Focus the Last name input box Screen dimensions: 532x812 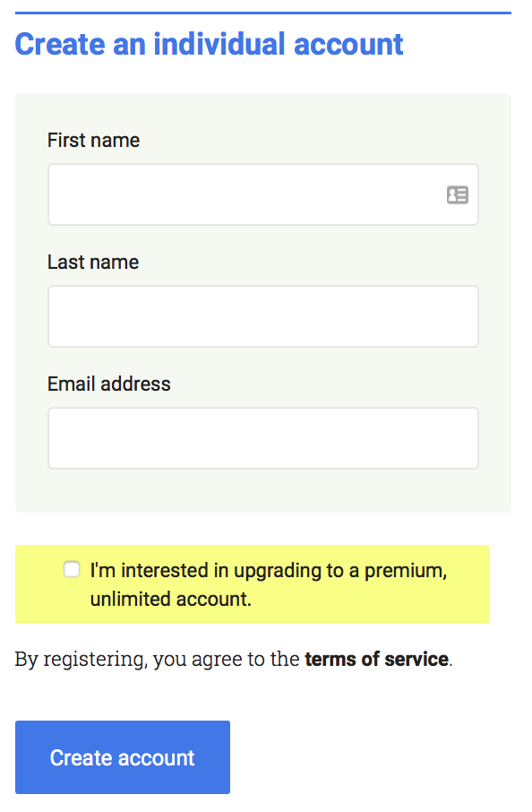click(x=263, y=316)
